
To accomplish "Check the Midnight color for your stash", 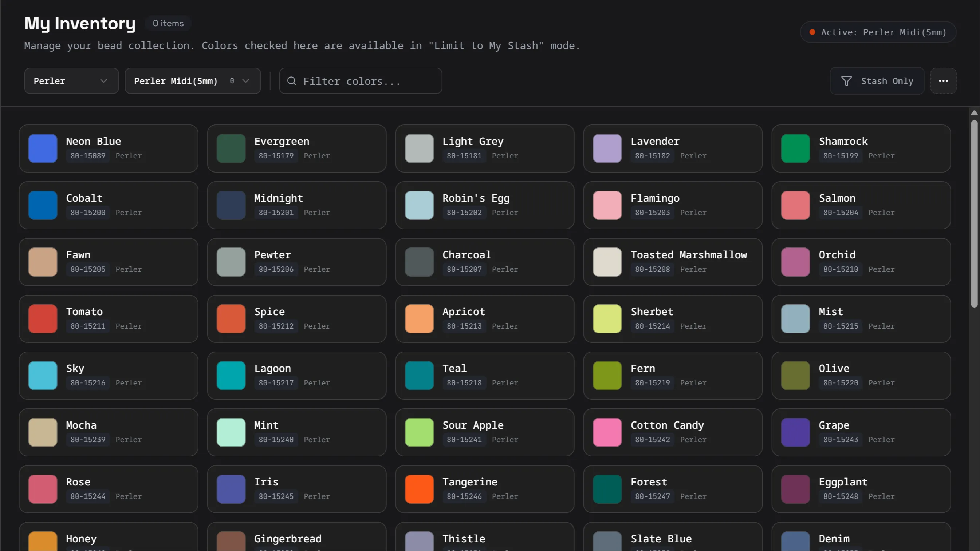I will point(231,205).
